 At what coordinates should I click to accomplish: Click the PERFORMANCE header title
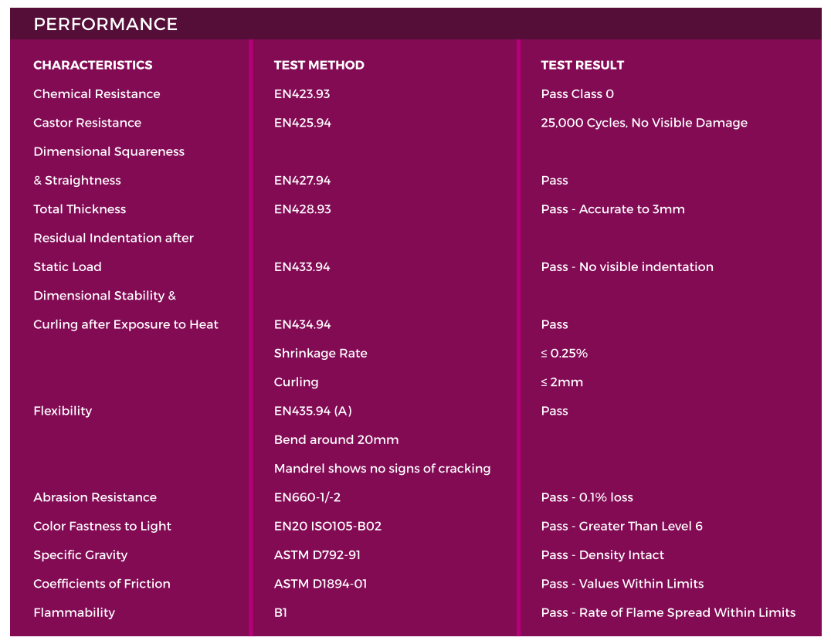(x=106, y=24)
